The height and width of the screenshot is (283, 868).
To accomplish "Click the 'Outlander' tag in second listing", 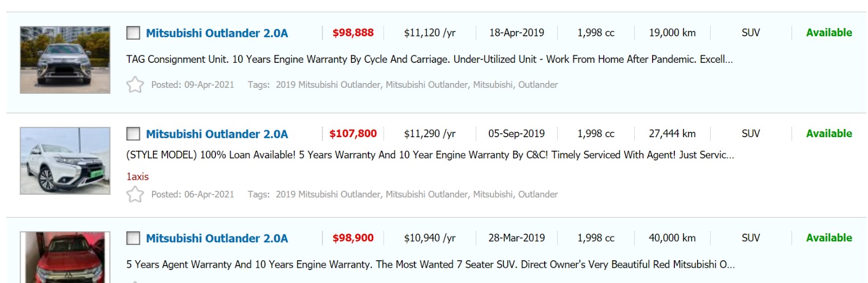I will [538, 194].
